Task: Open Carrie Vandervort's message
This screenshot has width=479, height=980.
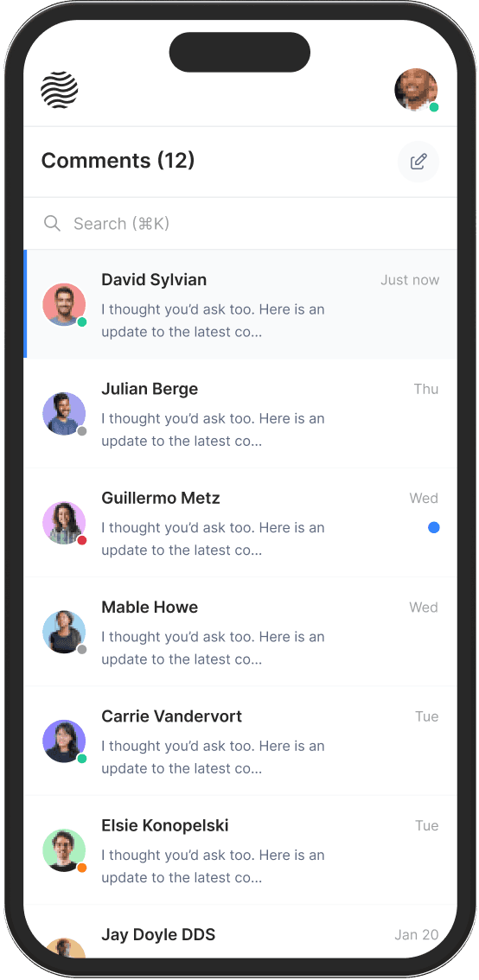Action: point(240,741)
